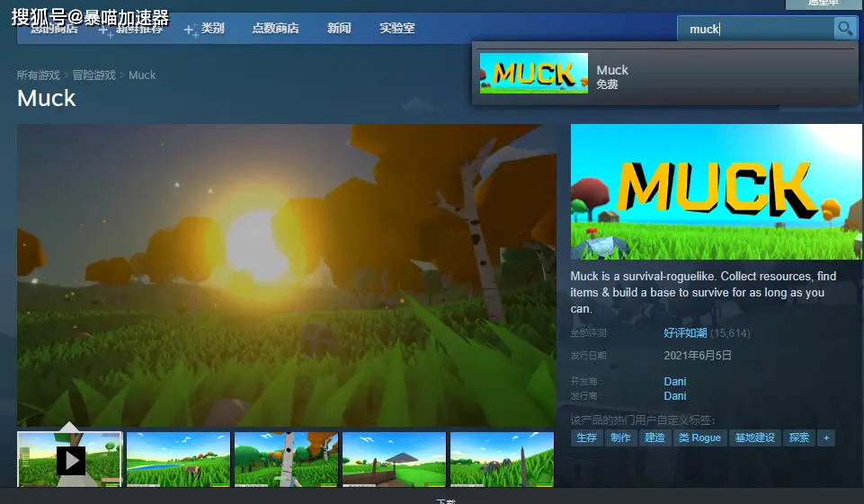The width and height of the screenshot is (864, 504).
Task: Select the gray roof hut screenshot thumbnail
Action: pos(394,459)
